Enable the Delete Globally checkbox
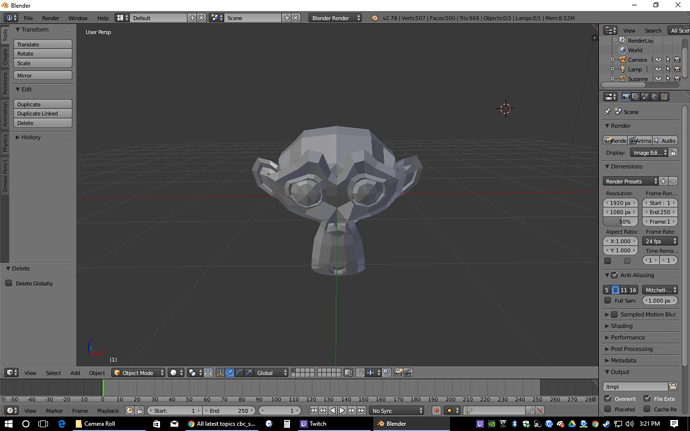Screen dimensions: 690x431 9,283
